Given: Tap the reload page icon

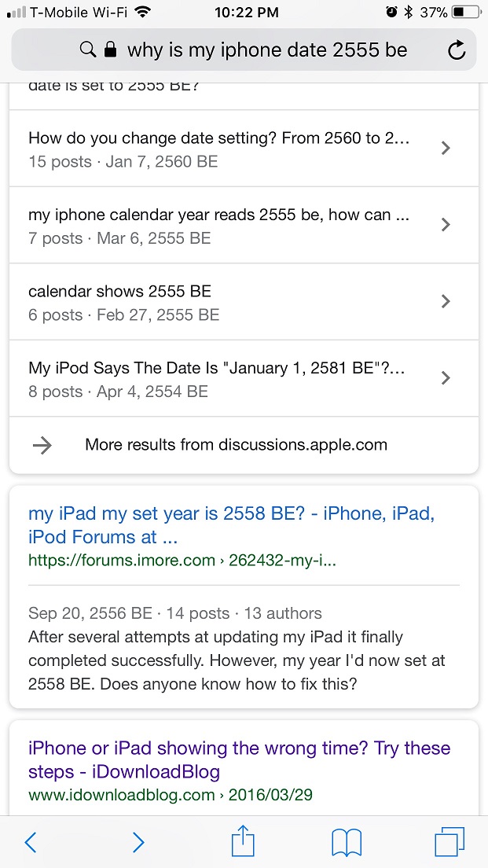Looking at the screenshot, I should tap(456, 50).
